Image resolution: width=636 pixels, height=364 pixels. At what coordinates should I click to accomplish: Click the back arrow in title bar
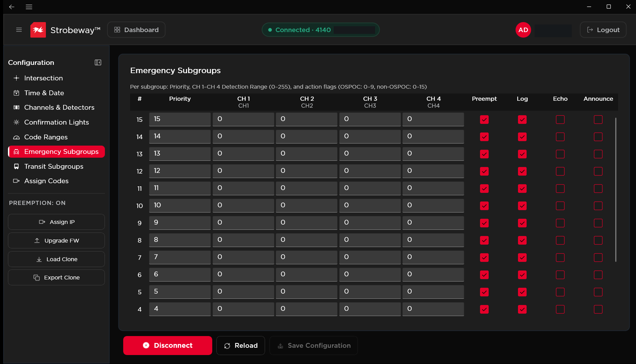[12, 7]
